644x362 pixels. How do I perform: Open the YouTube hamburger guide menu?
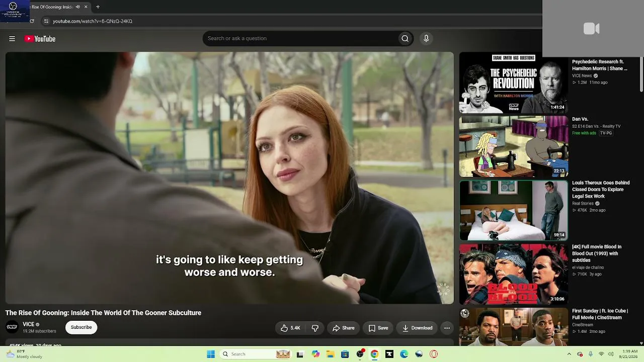(12, 39)
